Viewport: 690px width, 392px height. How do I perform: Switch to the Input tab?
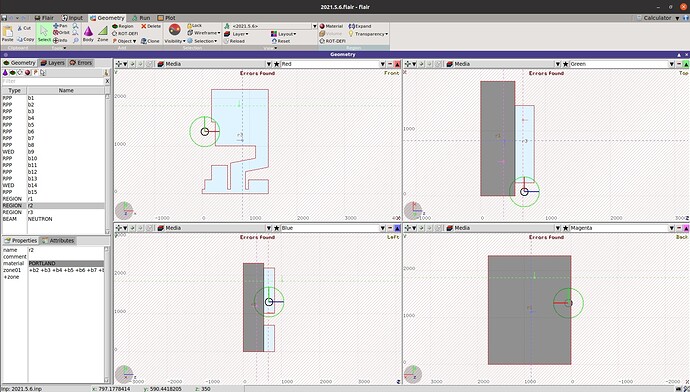point(72,18)
